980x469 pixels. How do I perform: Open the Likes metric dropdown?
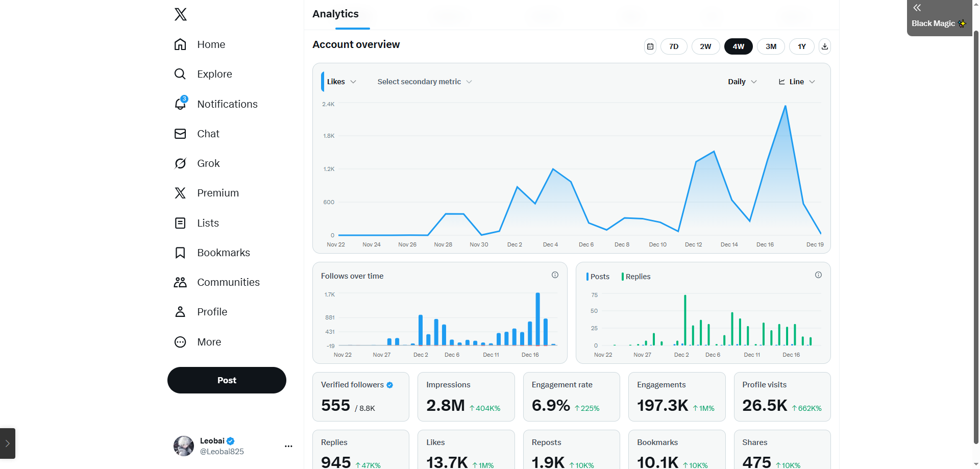341,82
